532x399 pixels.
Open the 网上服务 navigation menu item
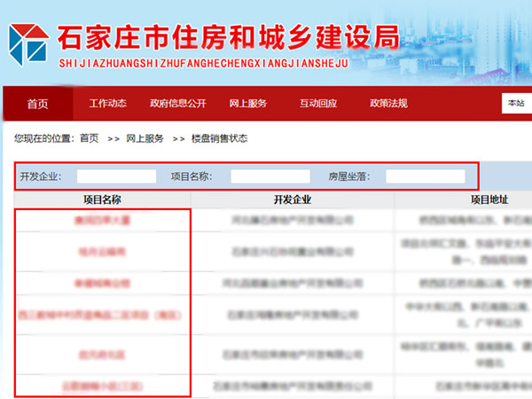point(248,103)
